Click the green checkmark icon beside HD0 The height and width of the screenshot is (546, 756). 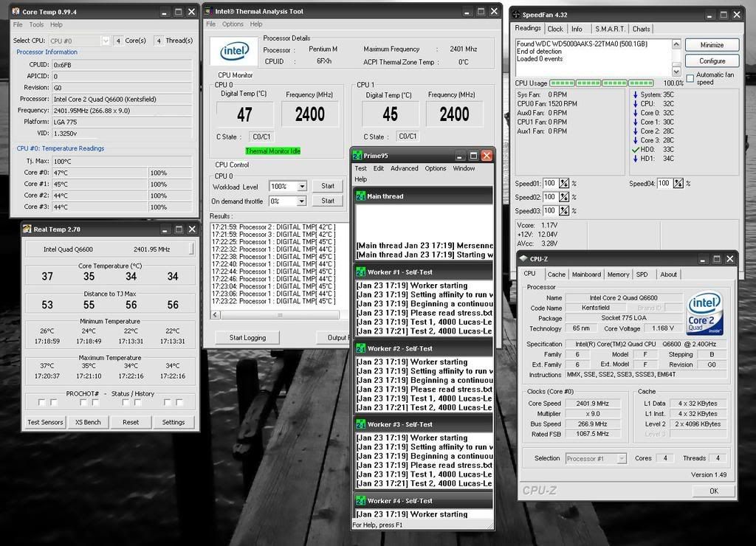click(x=636, y=149)
